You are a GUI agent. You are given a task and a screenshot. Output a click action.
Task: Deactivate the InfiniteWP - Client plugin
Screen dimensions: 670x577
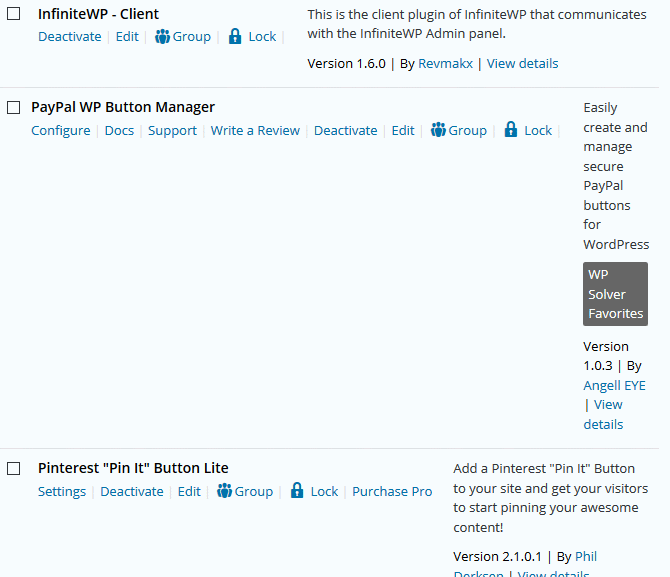[x=70, y=37]
